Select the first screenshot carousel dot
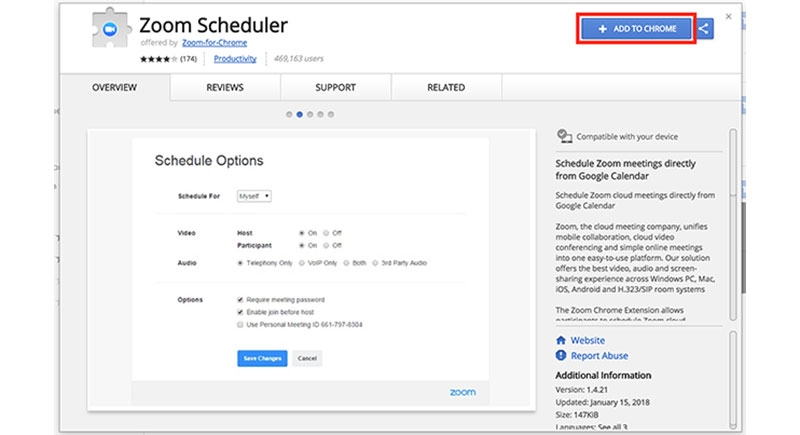Image resolution: width=800 pixels, height=435 pixels. click(x=289, y=114)
